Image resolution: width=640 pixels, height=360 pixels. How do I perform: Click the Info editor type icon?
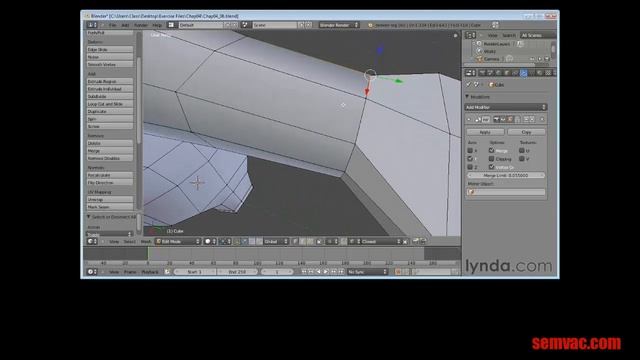pyautogui.click(x=91, y=25)
